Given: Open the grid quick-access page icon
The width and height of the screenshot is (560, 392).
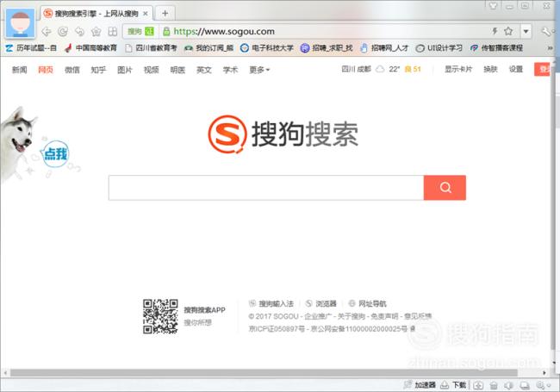Looking at the screenshot, I should tap(113, 32).
